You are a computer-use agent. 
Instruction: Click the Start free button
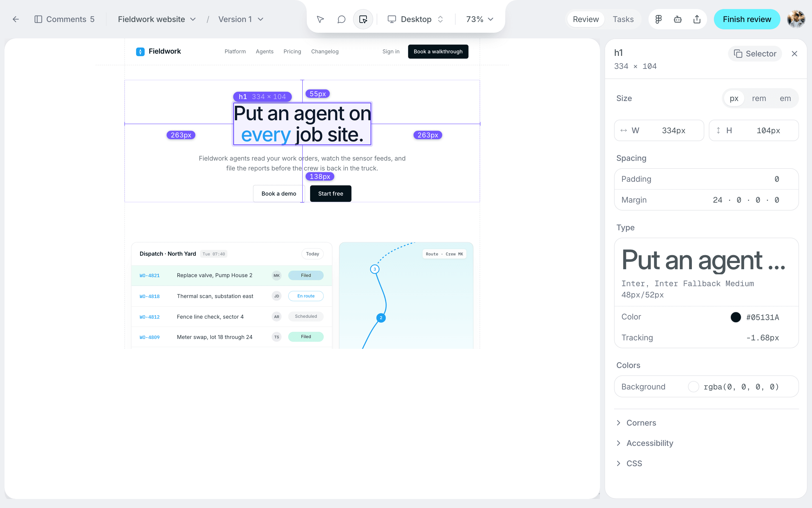[330, 194]
